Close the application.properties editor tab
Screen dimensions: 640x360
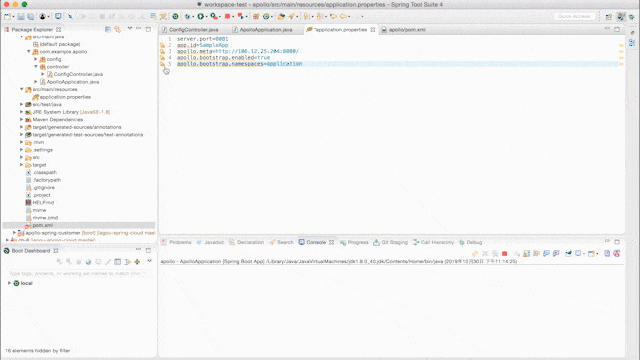click(x=372, y=30)
